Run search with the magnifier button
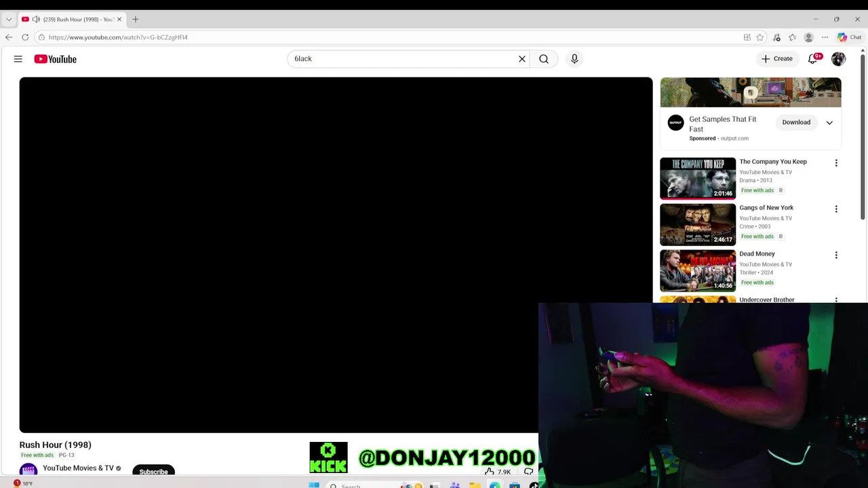This screenshot has height=488, width=868. 544,59
